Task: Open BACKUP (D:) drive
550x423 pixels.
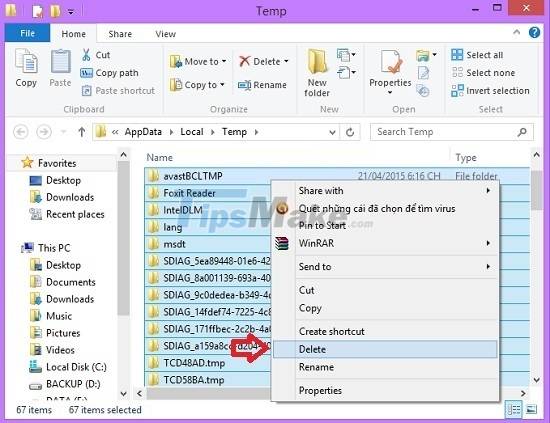Action: coord(73,384)
